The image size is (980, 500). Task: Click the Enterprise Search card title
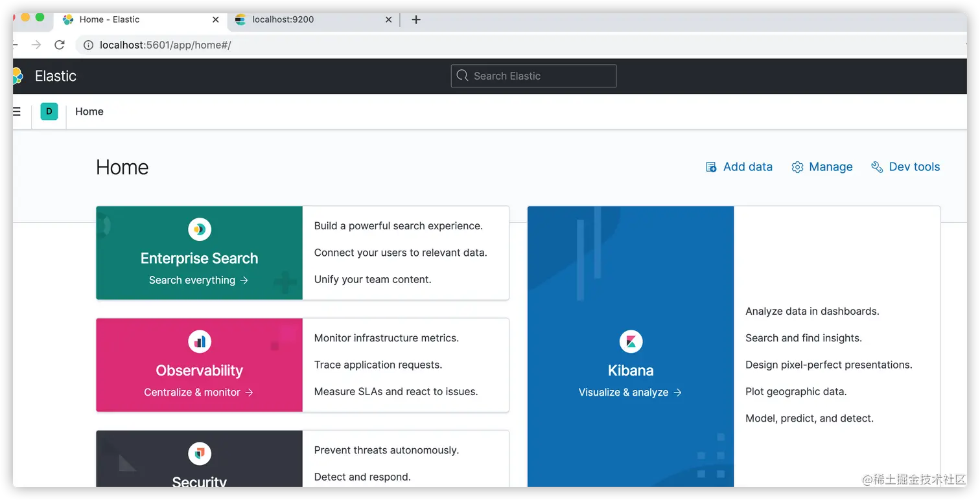(199, 258)
